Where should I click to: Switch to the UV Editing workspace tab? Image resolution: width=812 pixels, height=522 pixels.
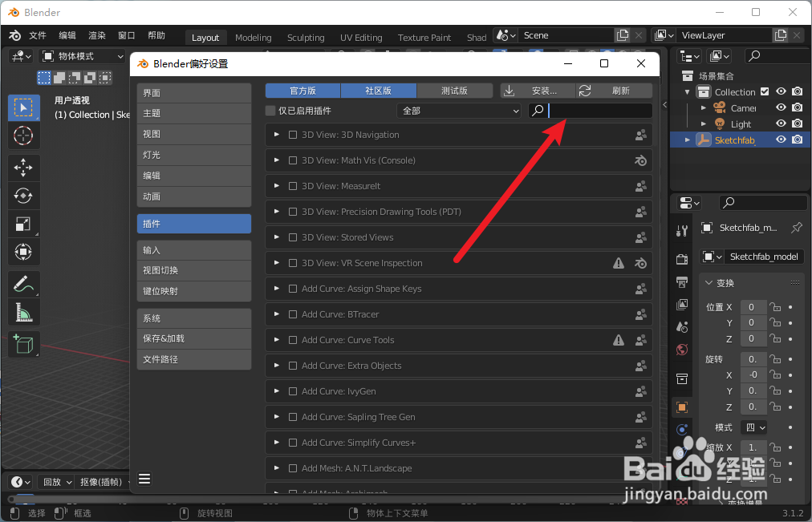coord(361,37)
